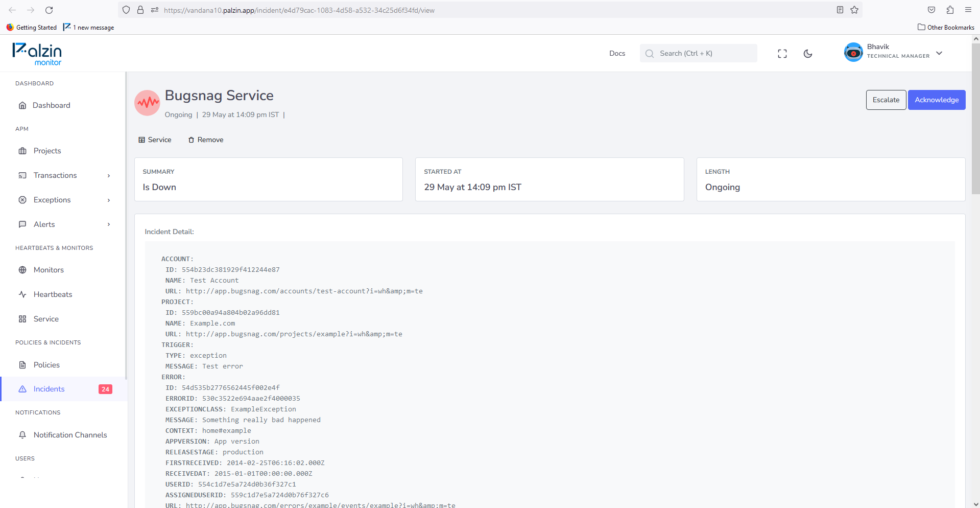Click the Palzin monitor logo
Image resolution: width=980 pixels, height=508 pixels.
[x=37, y=54]
